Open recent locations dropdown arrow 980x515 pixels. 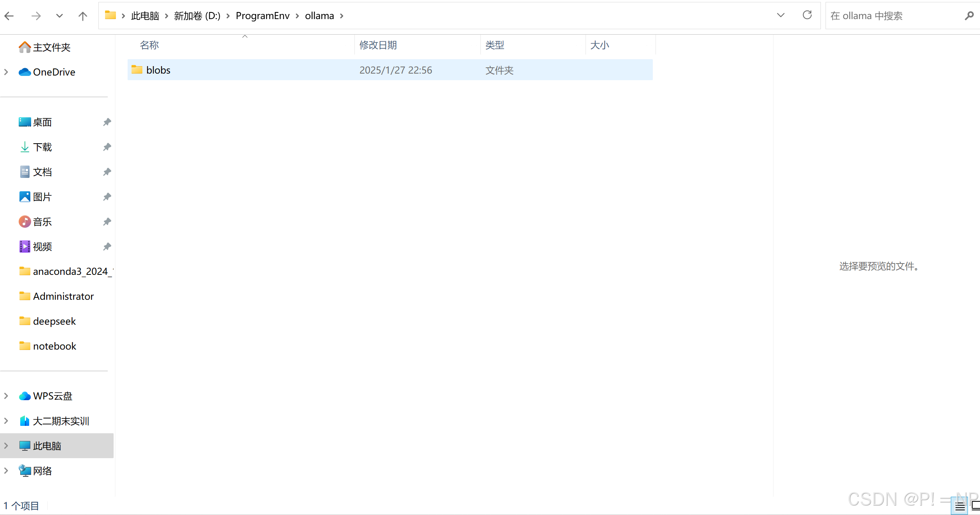59,16
